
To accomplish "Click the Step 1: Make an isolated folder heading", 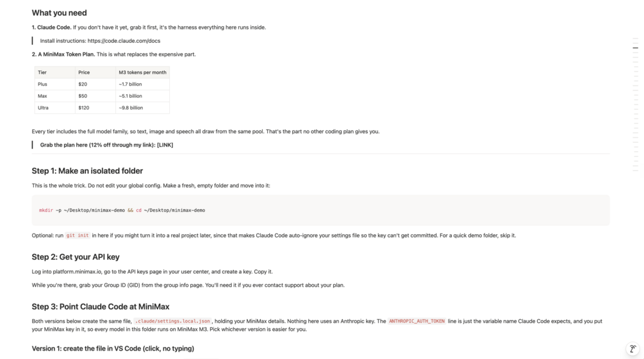I will 87,171.
